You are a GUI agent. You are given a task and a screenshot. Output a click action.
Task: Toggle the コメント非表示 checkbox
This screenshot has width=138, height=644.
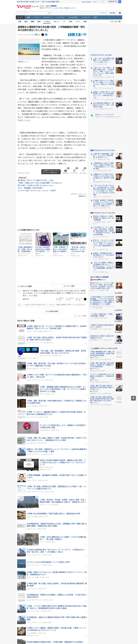pyautogui.click(x=75, y=316)
